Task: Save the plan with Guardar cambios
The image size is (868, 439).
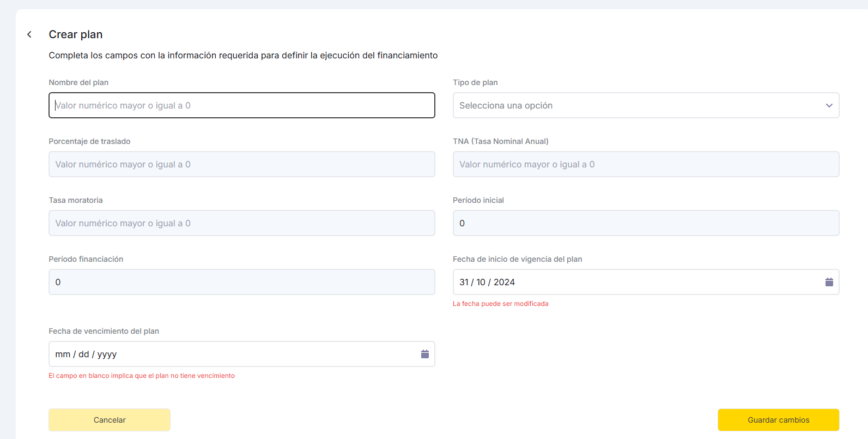Action: click(778, 420)
